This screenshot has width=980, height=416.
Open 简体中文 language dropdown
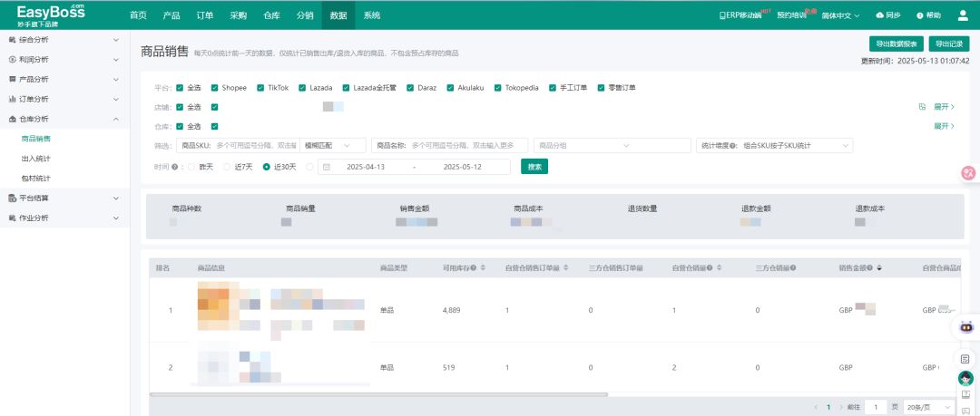(x=840, y=15)
